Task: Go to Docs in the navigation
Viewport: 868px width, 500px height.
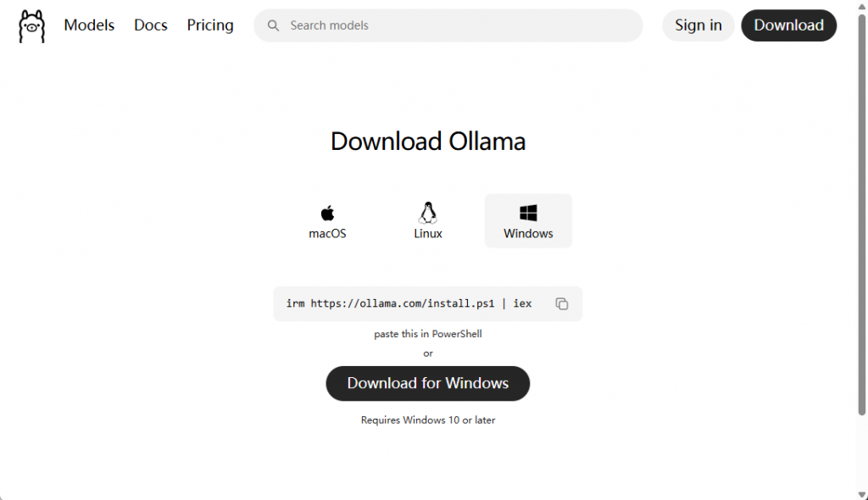Action: click(151, 25)
